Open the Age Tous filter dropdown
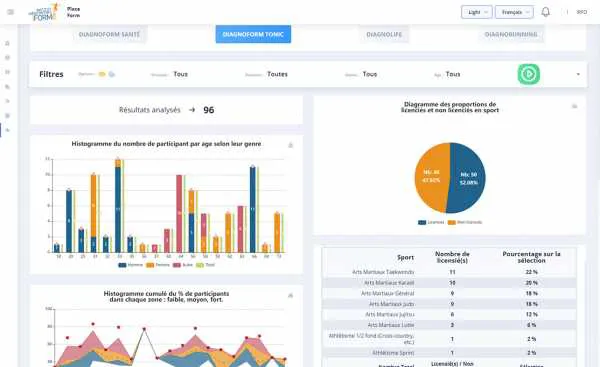600x367 pixels. pos(453,74)
